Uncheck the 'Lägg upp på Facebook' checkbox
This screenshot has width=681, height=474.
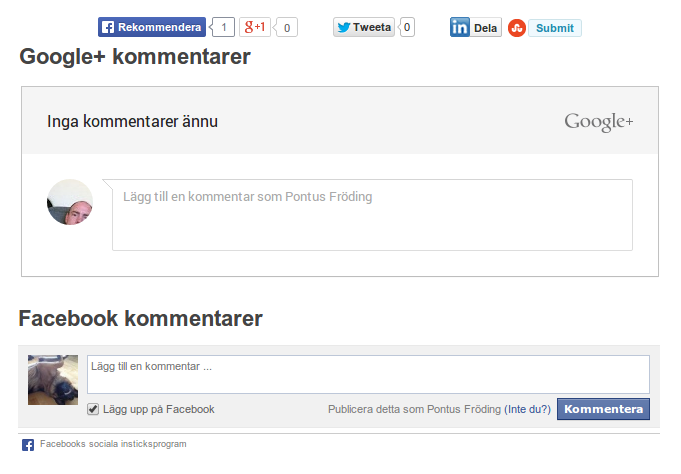tap(93, 409)
